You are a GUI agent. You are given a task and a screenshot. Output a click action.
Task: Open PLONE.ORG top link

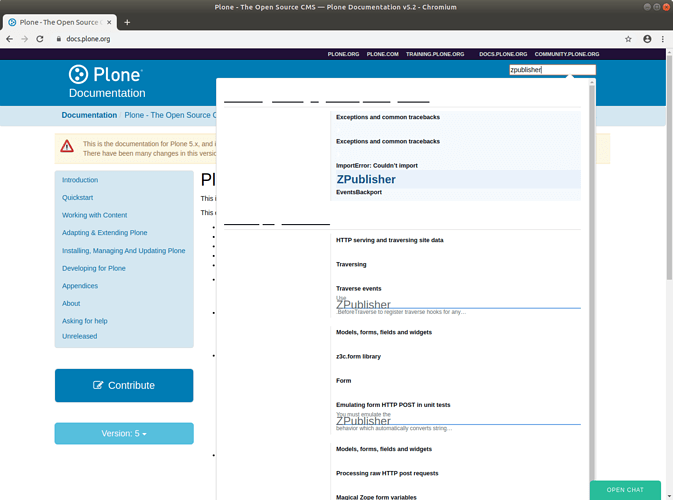(x=343, y=54)
